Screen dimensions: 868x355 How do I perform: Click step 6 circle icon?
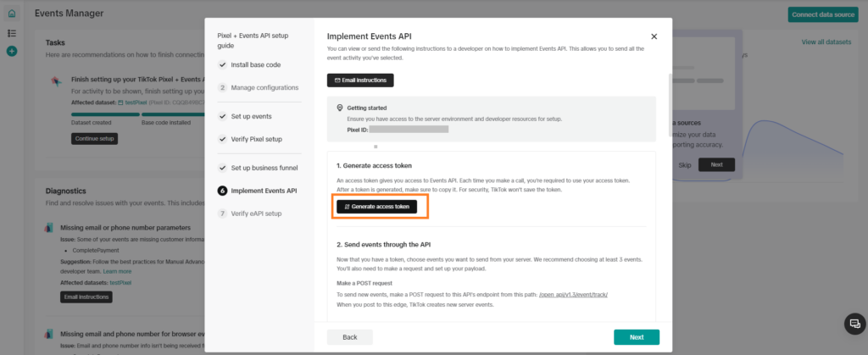point(222,191)
